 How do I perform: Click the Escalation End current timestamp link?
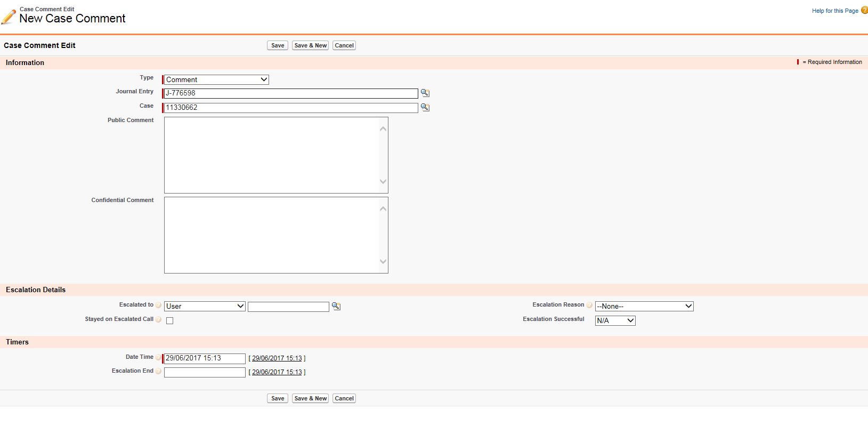277,372
